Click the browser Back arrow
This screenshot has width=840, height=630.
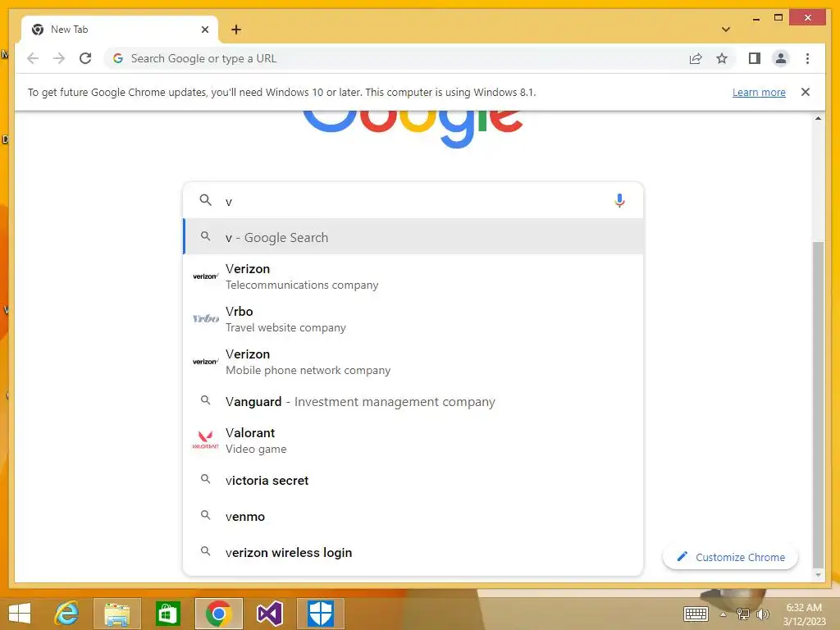click(x=33, y=58)
